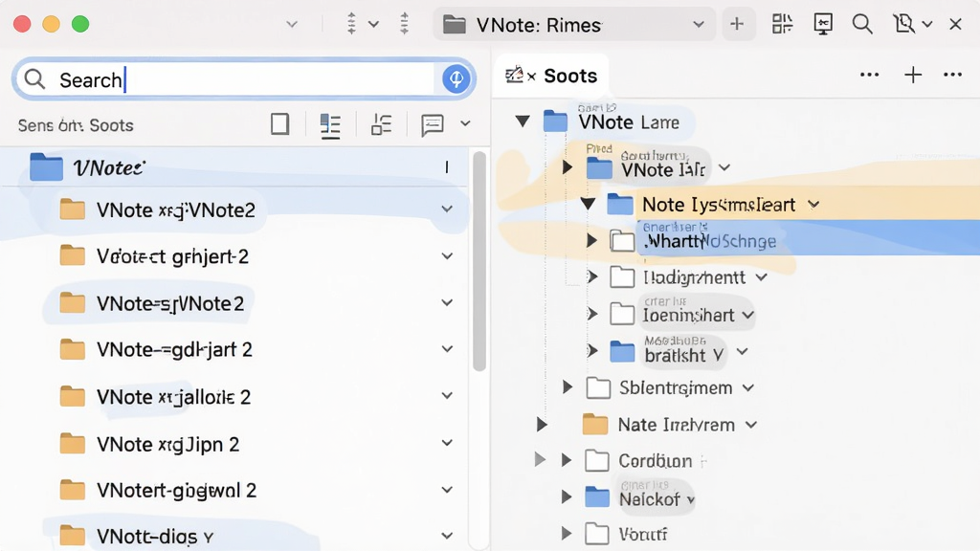Collapse the VNote Lame tree node
The height and width of the screenshot is (551, 980).
point(523,121)
